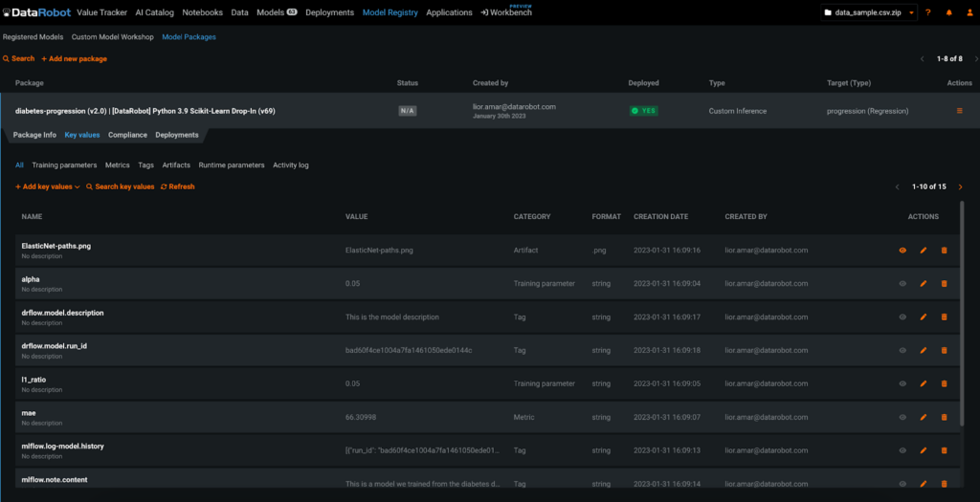
Task: Sort by CREATION DATE column header
Action: coord(660,217)
